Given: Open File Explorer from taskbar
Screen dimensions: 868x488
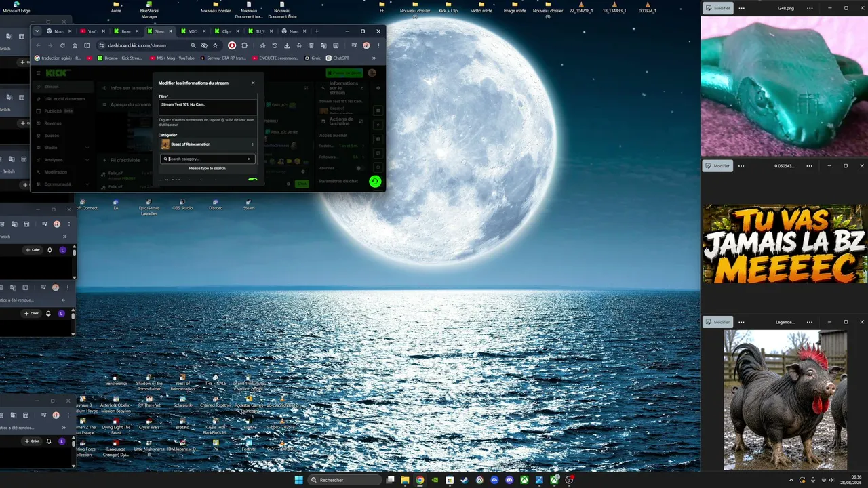Looking at the screenshot, I should coord(405,480).
